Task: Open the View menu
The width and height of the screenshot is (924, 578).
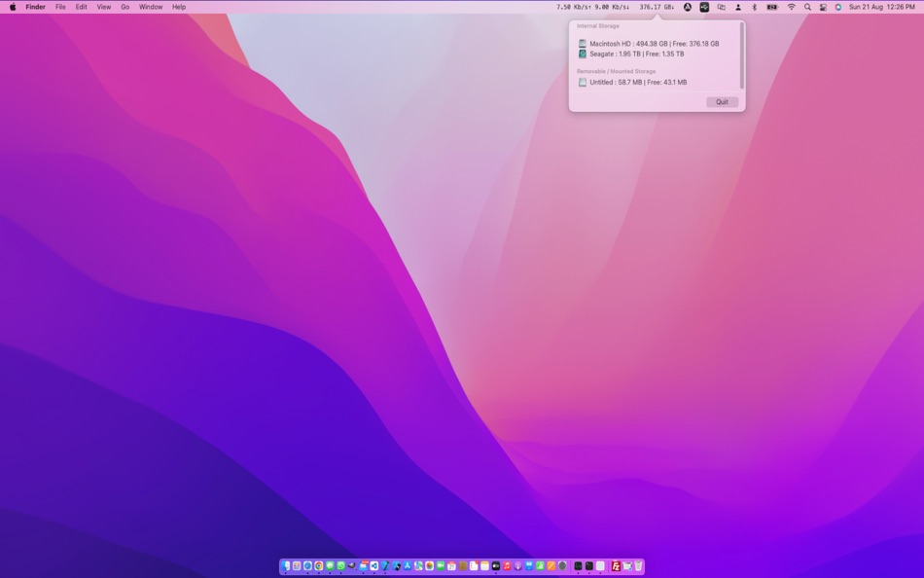Action: point(104,7)
